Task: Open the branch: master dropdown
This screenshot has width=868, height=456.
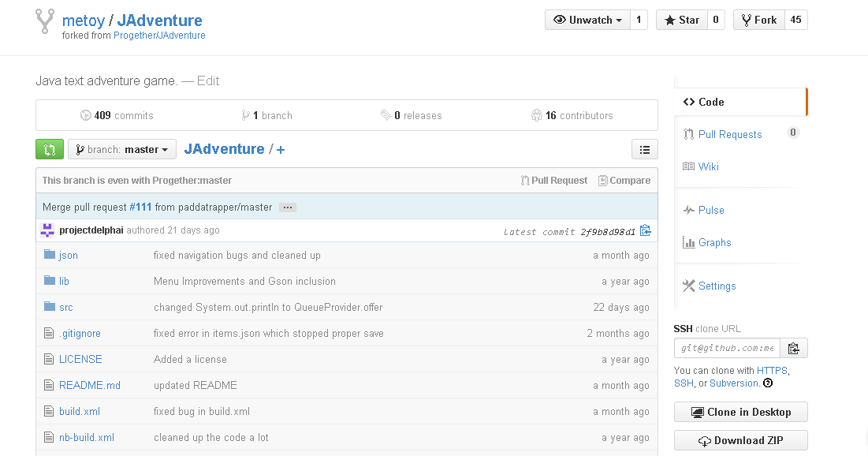Action: [x=121, y=149]
